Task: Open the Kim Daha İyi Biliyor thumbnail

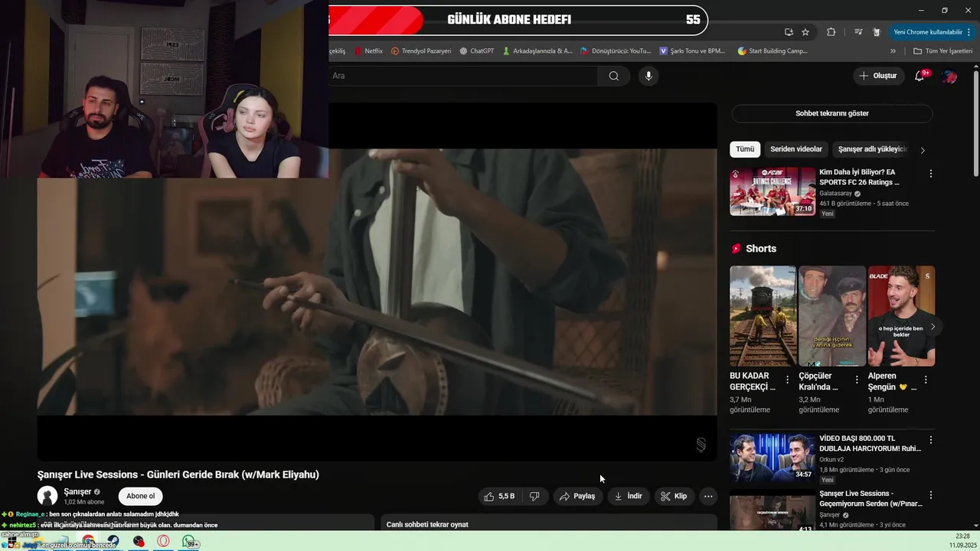Action: pyautogui.click(x=773, y=191)
